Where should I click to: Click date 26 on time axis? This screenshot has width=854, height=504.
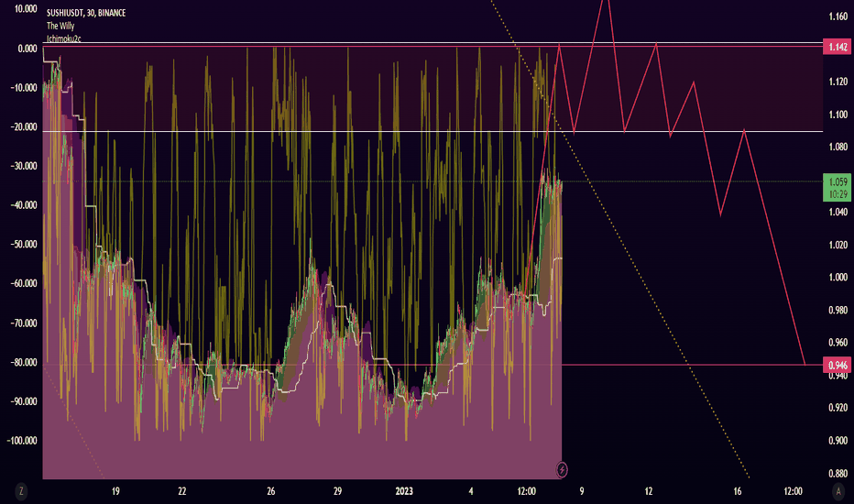click(270, 491)
